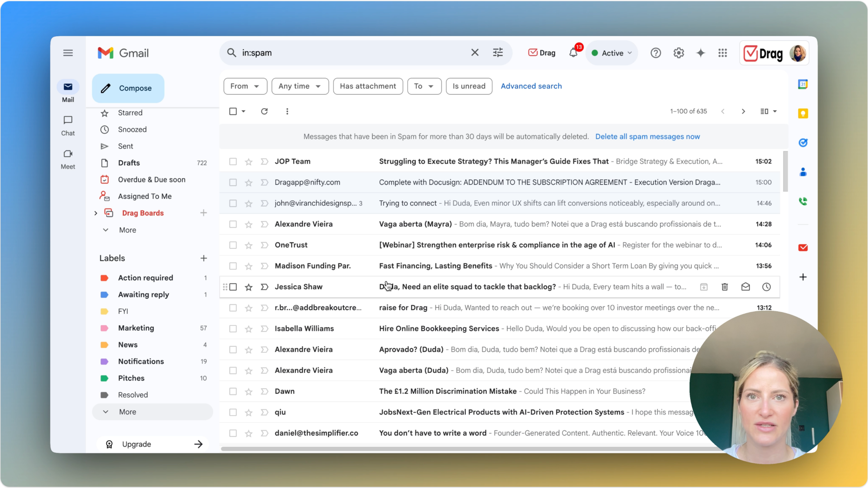This screenshot has height=488, width=868.
Task: Open the Support help icon
Action: [655, 53]
